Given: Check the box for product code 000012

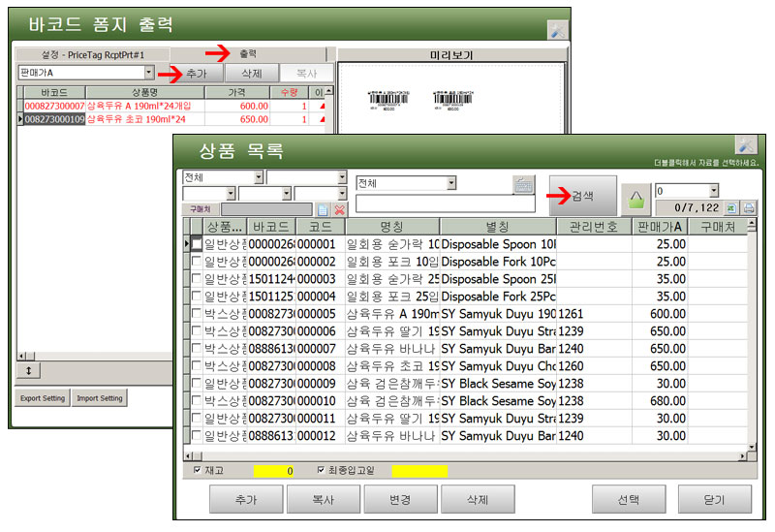Looking at the screenshot, I should [197, 436].
